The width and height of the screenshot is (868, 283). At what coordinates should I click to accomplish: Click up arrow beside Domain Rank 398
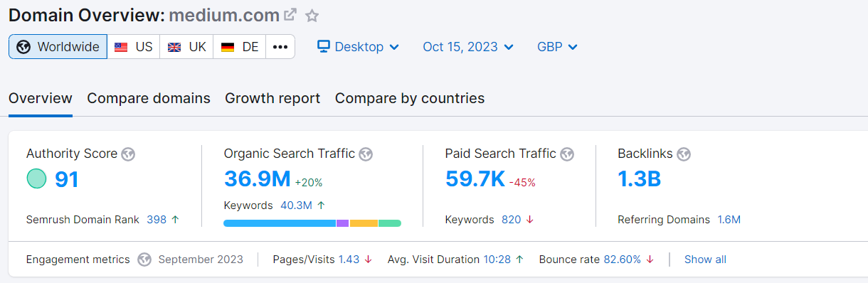click(175, 220)
